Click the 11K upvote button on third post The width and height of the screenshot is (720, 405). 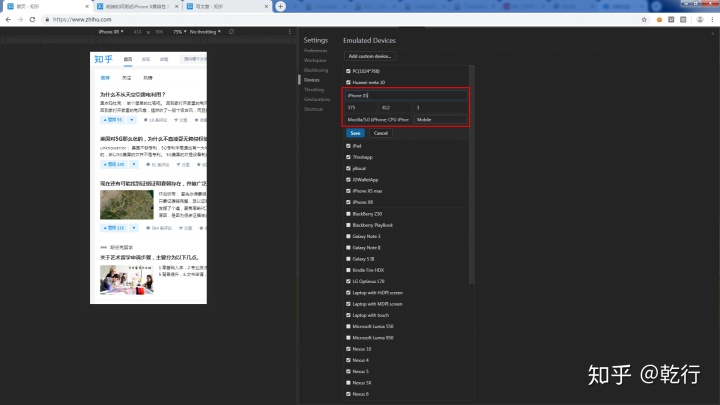pos(114,228)
